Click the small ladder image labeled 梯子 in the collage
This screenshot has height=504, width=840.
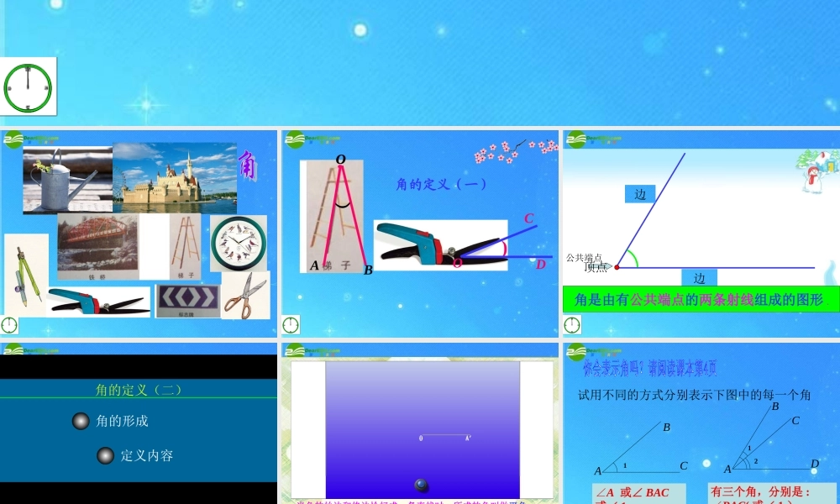pyautogui.click(x=186, y=247)
